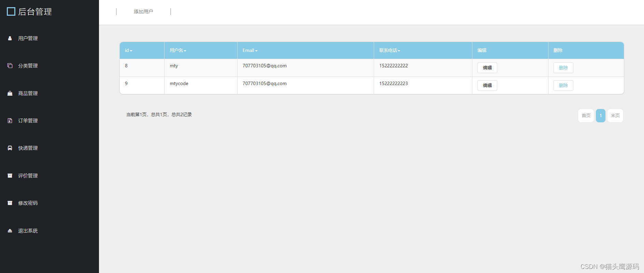Click the 删除 button for user mty
This screenshot has width=644, height=273.
click(563, 68)
